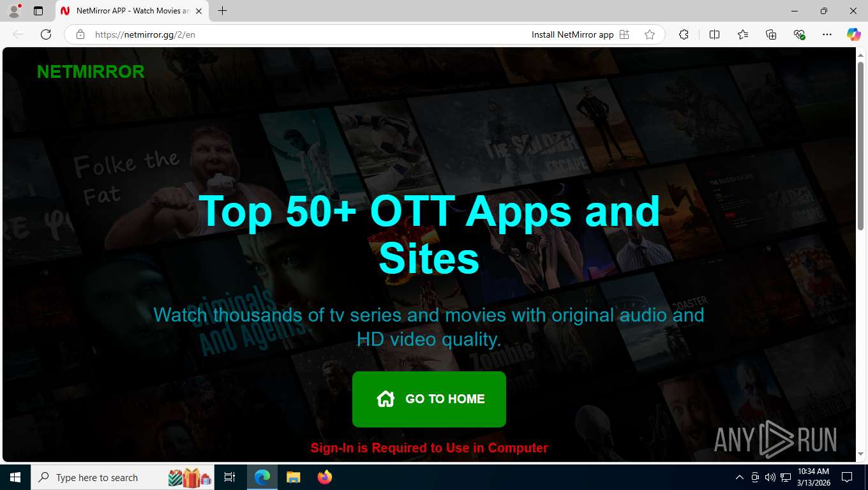Close the NetMirror APP tab

pyautogui.click(x=198, y=11)
